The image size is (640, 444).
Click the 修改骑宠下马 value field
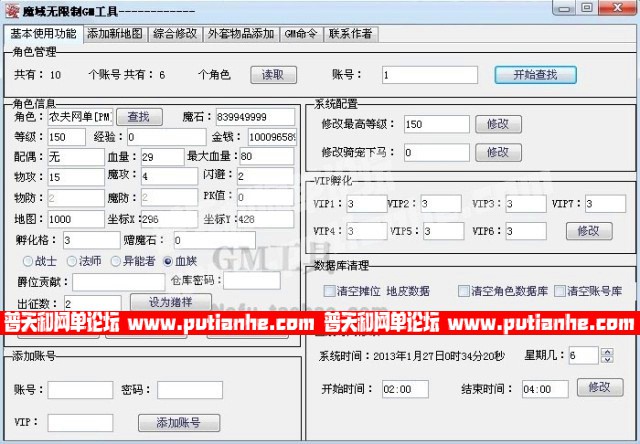[437, 153]
